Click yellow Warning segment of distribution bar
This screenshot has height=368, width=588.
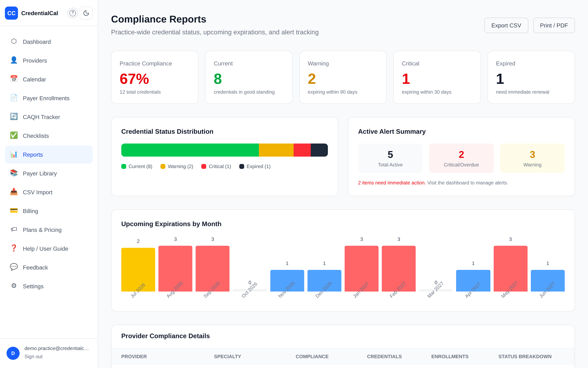coord(276,150)
